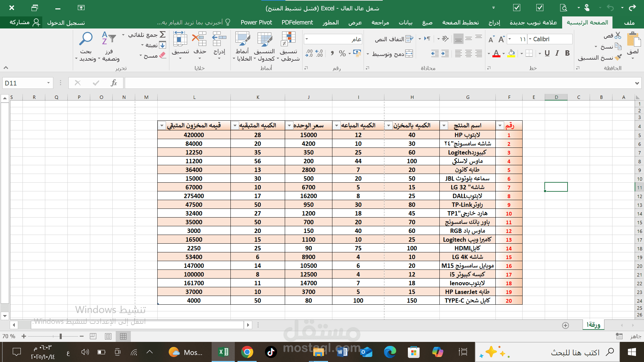Click the Delete cells (حذف) icon
Viewport: 644px width, 362px height.
(x=200, y=39)
